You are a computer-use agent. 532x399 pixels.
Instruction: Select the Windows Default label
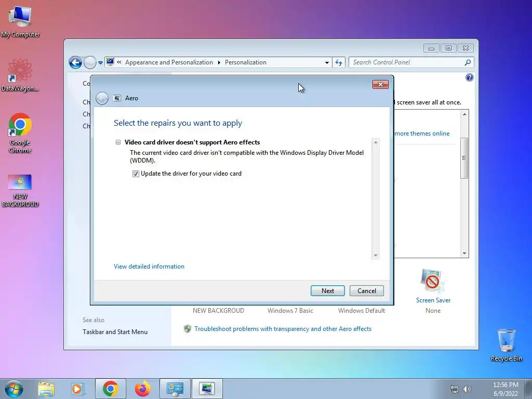pos(362,311)
